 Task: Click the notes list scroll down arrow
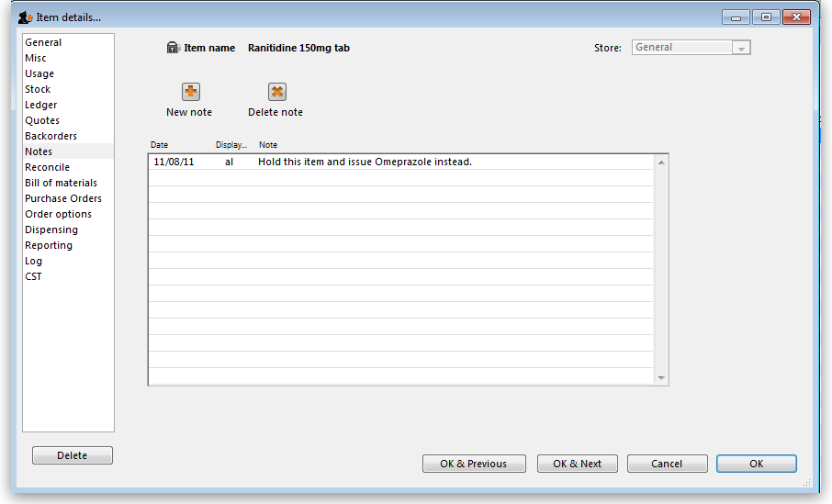pos(661,377)
